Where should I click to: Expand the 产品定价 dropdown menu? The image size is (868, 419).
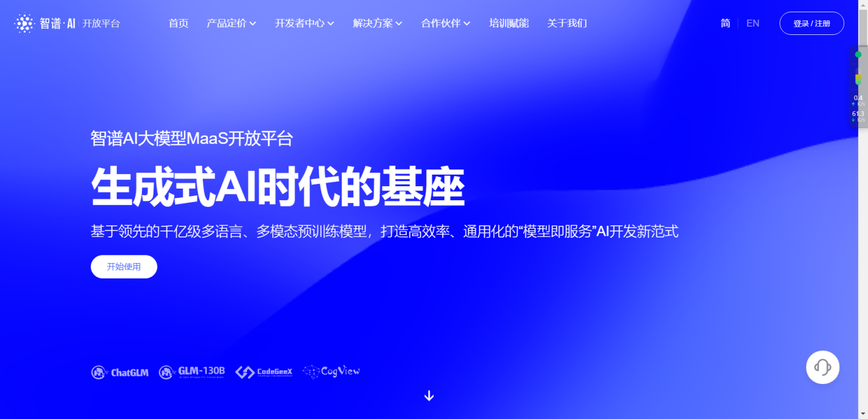[231, 23]
